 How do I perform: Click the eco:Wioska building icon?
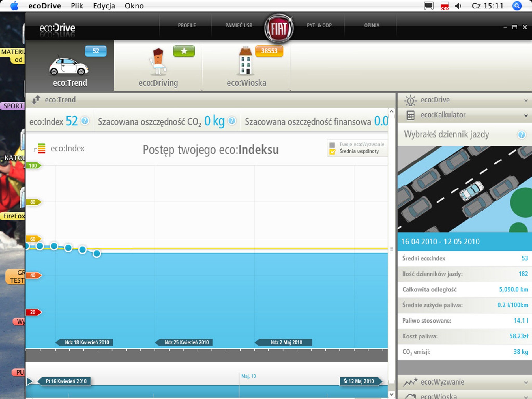point(245,61)
